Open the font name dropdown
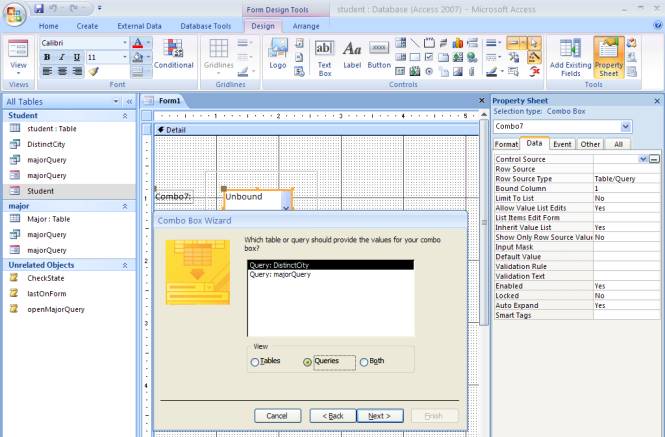The image size is (665, 437). 125,43
